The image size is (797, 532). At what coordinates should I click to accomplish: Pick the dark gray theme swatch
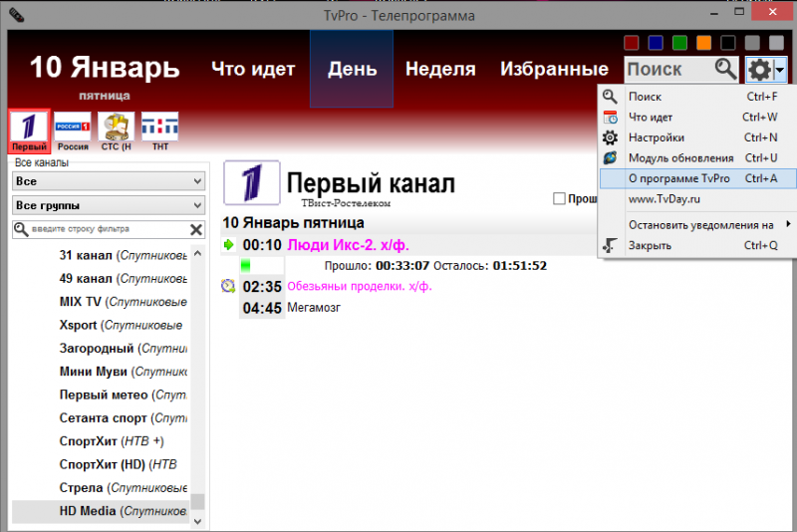pos(752,43)
